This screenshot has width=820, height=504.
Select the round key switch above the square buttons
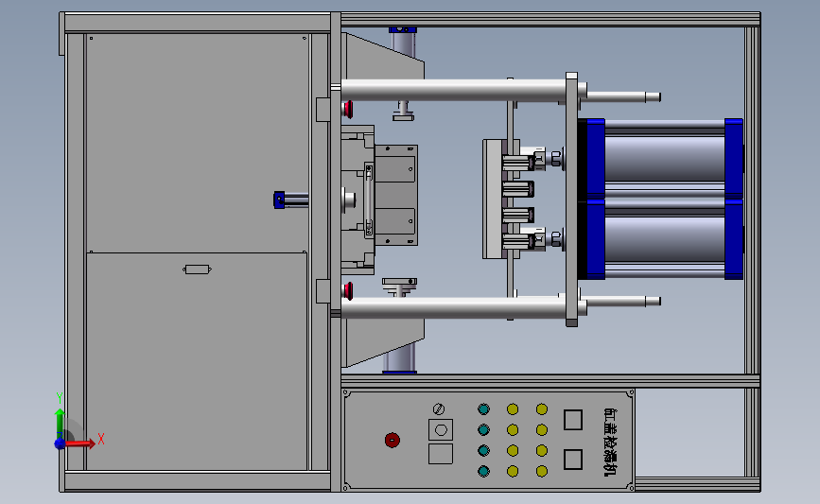439,408
